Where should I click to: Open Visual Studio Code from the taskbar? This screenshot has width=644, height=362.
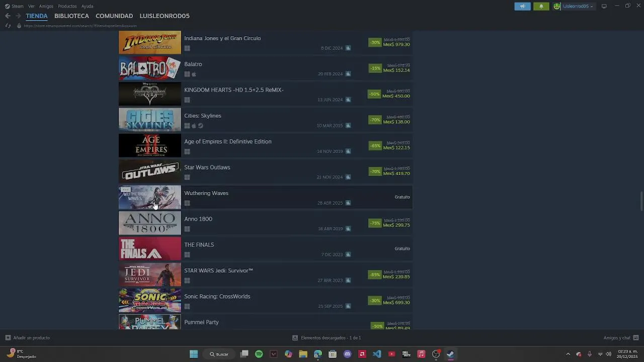coord(377,354)
